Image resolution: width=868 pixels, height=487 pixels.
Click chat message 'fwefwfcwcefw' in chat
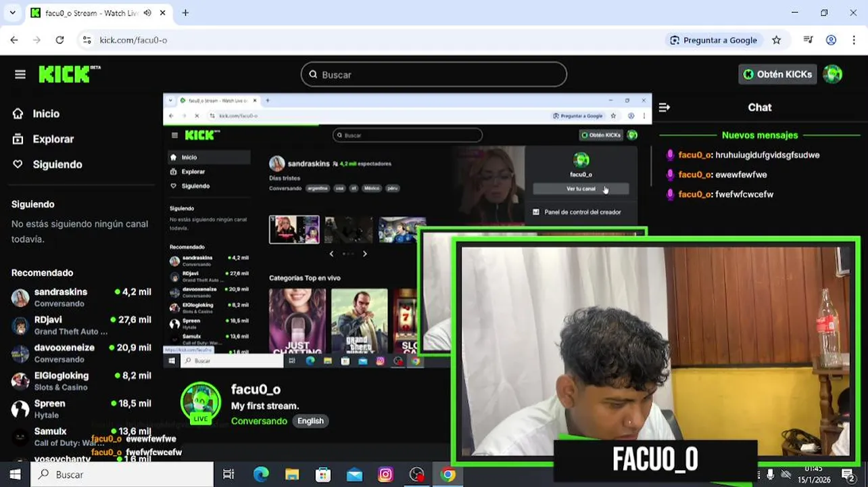tap(744, 194)
